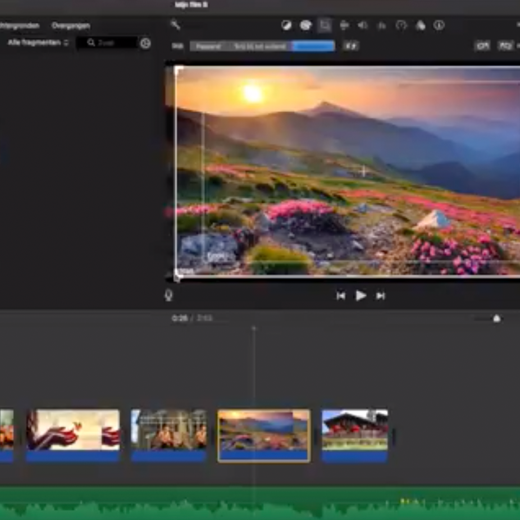
Task: Select the Snij bij tot vullend style
Action: pyautogui.click(x=260, y=46)
